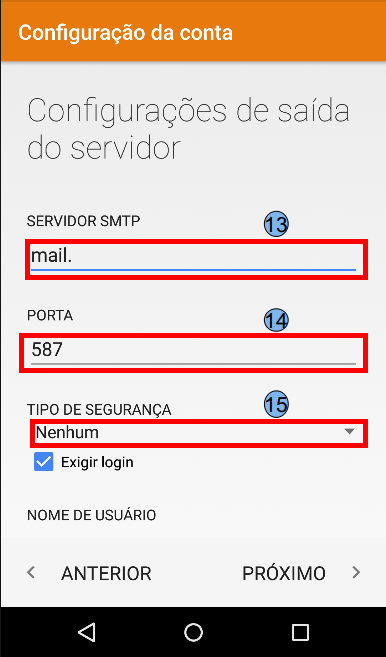
Task: Click the dropdown arrow next to Nenhum
Action: 349,432
